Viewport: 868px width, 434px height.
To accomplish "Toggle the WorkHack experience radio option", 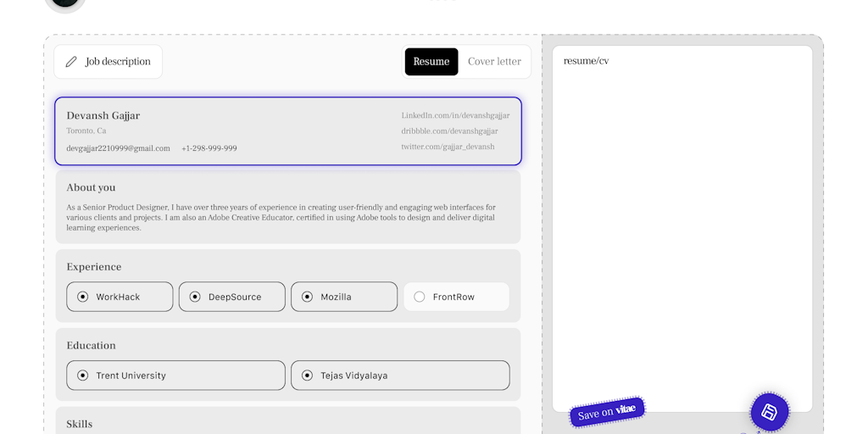I will click(x=120, y=297).
